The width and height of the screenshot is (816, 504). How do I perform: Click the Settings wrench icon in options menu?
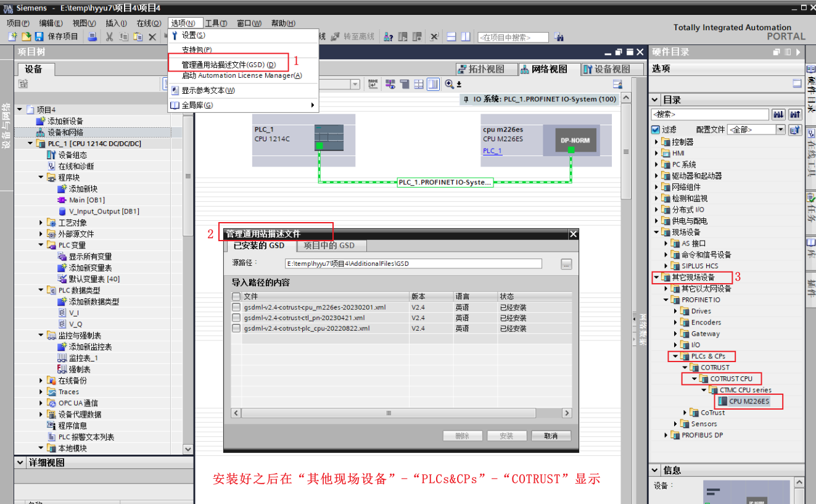tap(175, 35)
